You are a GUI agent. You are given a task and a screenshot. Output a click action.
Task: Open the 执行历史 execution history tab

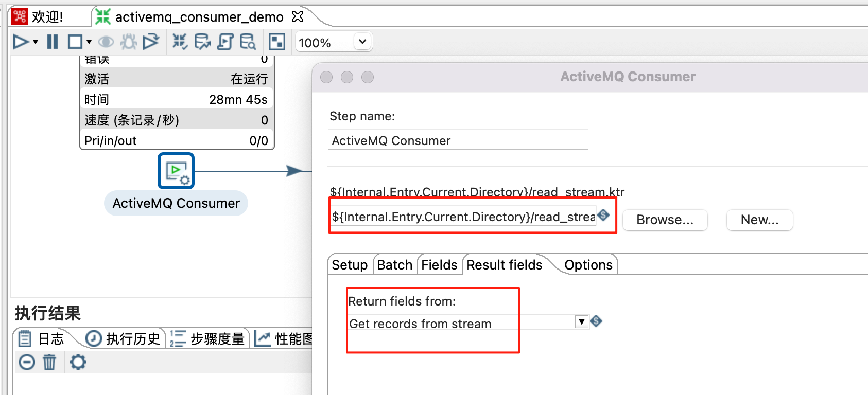click(x=123, y=338)
